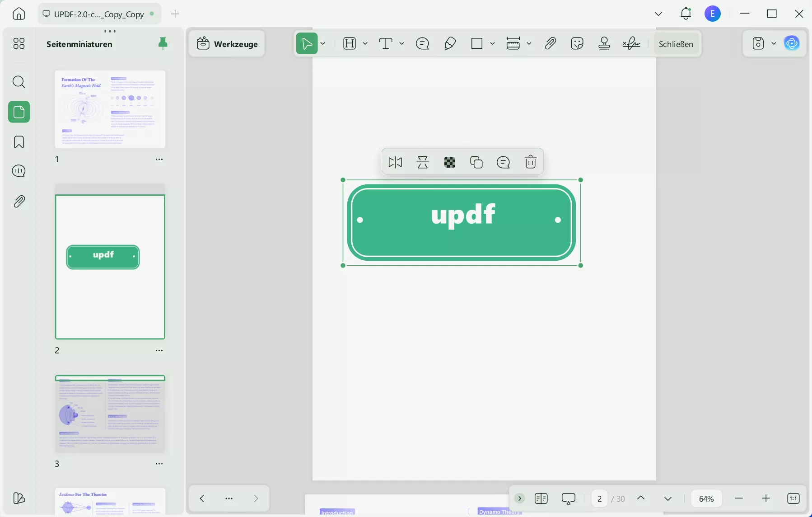
Task: Go to the home screen icon
Action: [x=19, y=14]
